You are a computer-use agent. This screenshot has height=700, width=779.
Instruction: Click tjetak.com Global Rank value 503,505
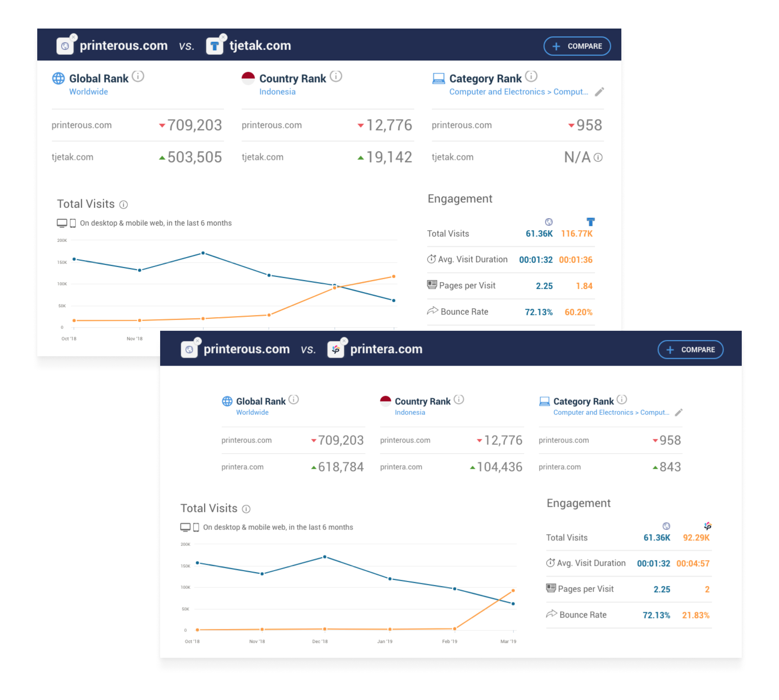(194, 157)
